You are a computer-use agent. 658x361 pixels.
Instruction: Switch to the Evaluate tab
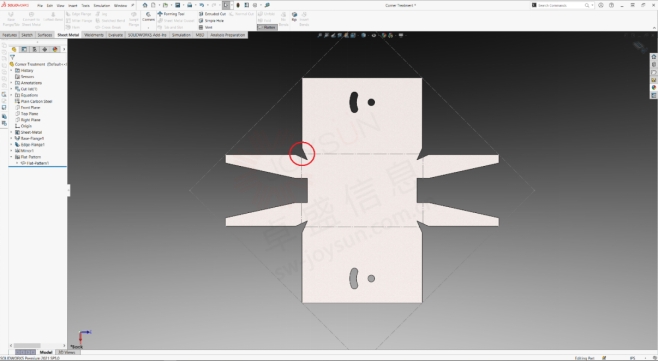point(115,35)
